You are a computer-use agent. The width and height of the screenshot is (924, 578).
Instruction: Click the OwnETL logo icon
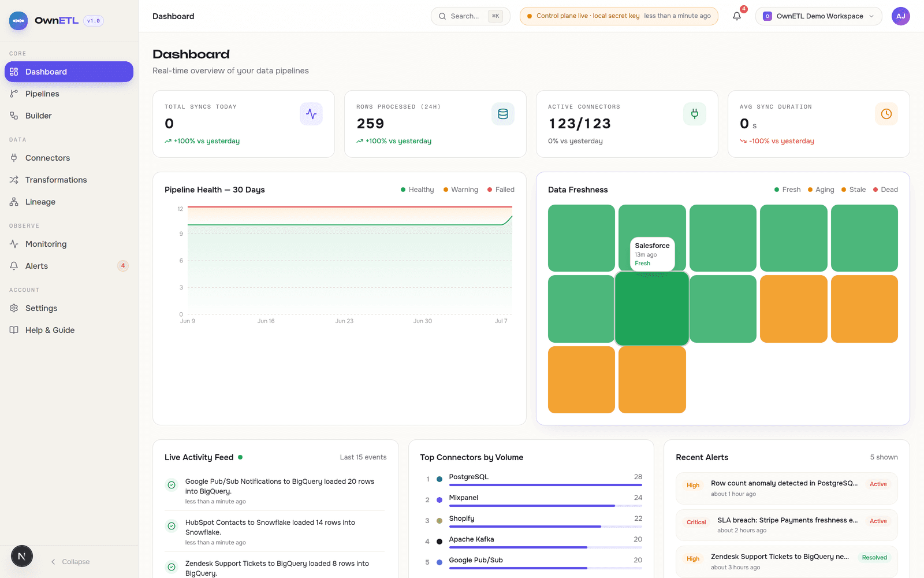[x=18, y=21]
